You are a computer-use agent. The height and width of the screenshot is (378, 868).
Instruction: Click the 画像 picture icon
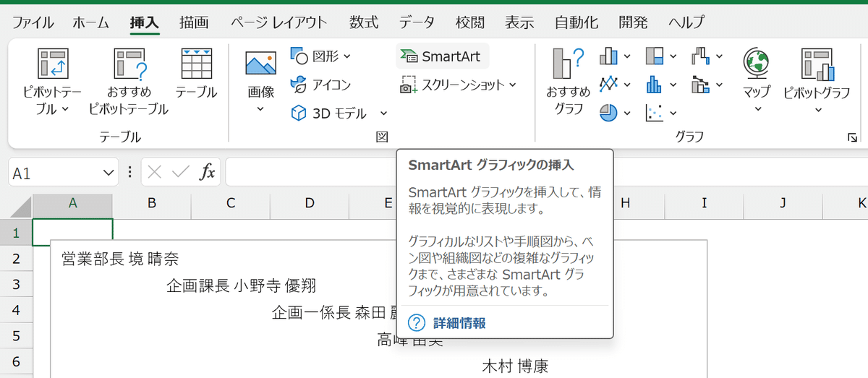tap(261, 64)
